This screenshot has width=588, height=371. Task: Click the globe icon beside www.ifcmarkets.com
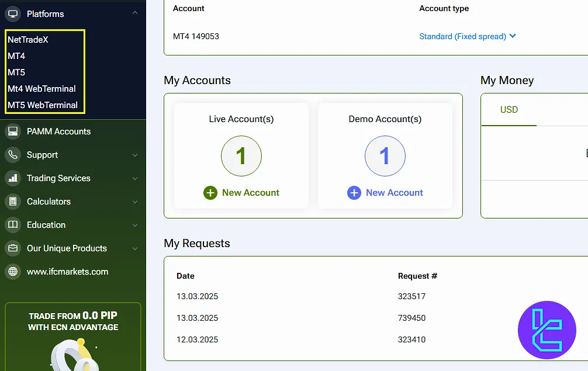pyautogui.click(x=12, y=272)
